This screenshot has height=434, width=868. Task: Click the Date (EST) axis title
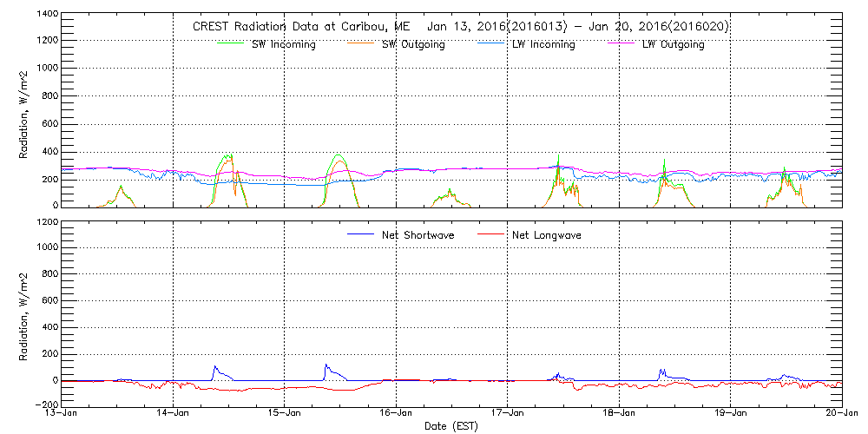452,426
